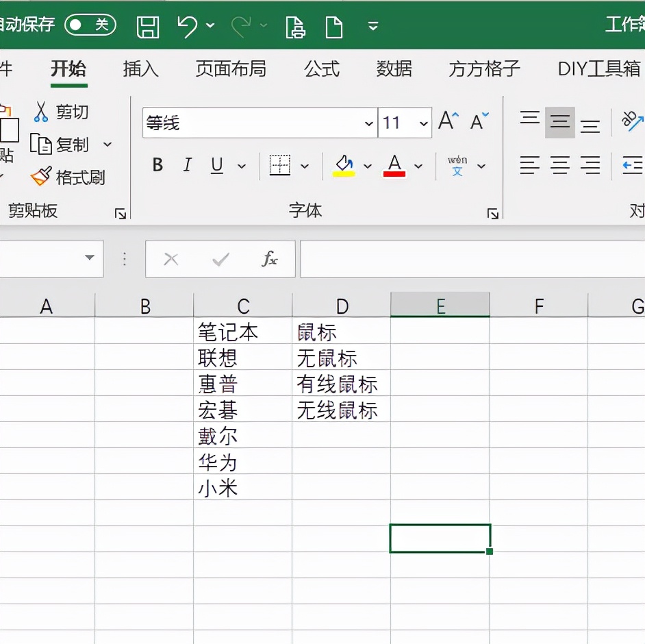Select the cell containing 无线鼠标
645x644 pixels.
[x=342, y=409]
